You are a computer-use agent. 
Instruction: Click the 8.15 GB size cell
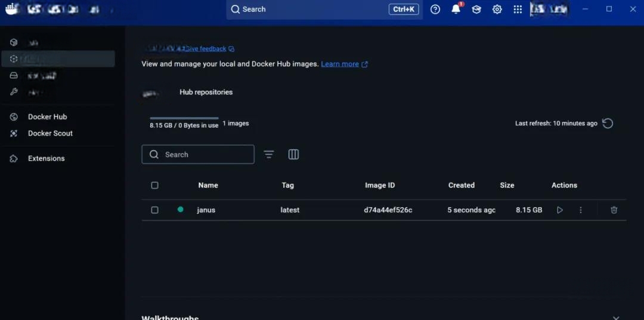pos(529,210)
